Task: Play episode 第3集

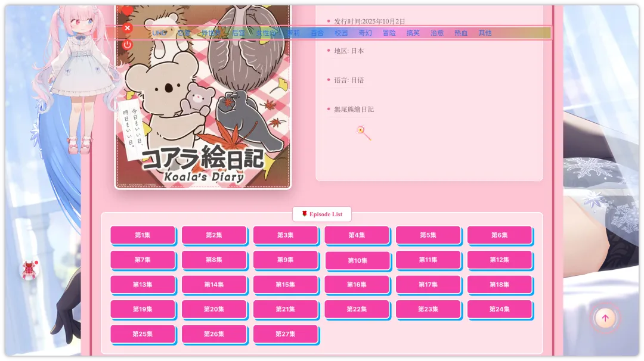Action: pos(286,235)
